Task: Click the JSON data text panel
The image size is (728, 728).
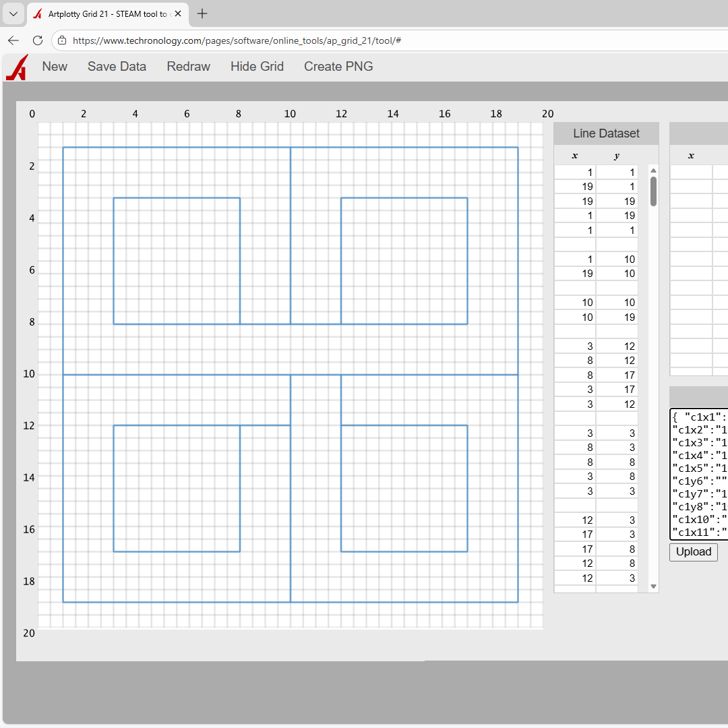Action: 699,472
